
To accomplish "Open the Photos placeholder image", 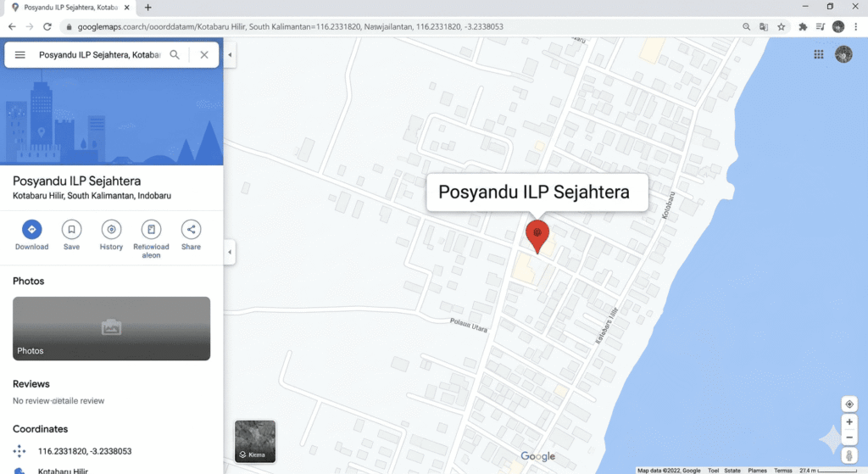I will point(111,328).
